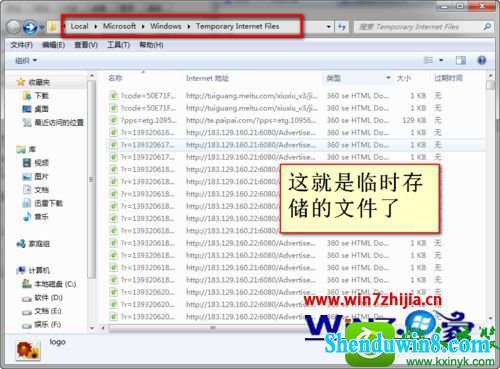Focus the search Temporary Internet Files box

coord(418,27)
